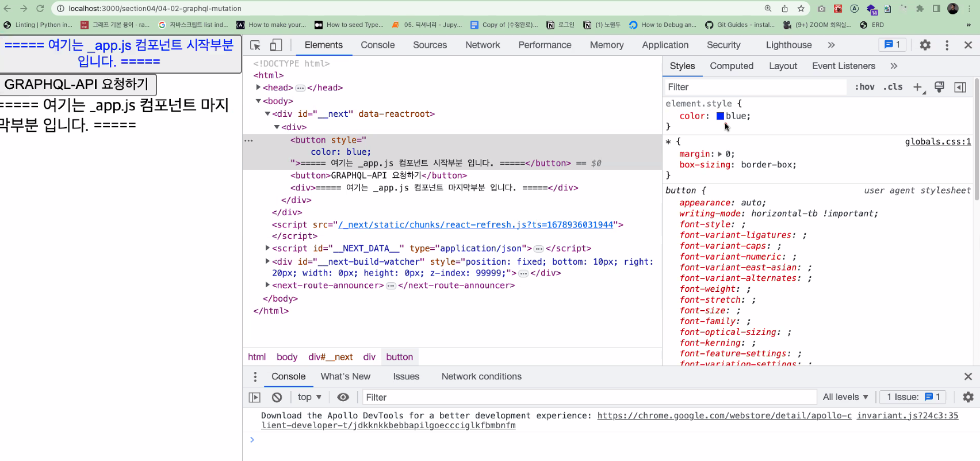Open the Git Guides bookmark

[x=740, y=25]
